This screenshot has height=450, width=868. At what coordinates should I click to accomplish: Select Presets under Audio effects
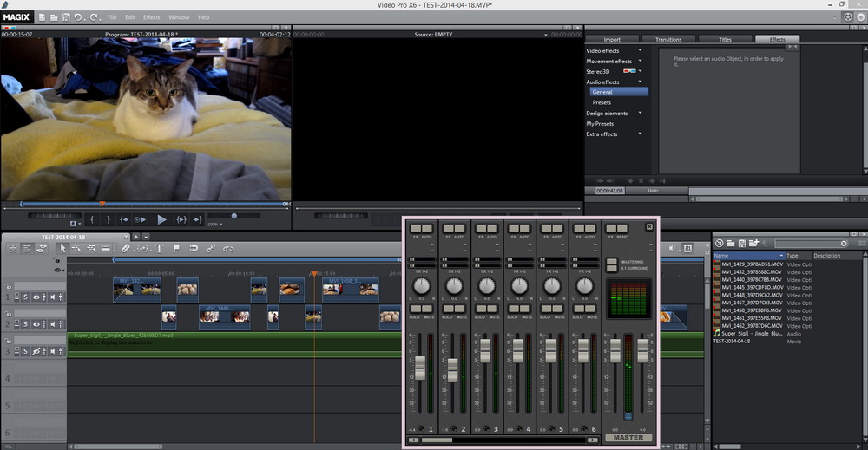tap(602, 102)
